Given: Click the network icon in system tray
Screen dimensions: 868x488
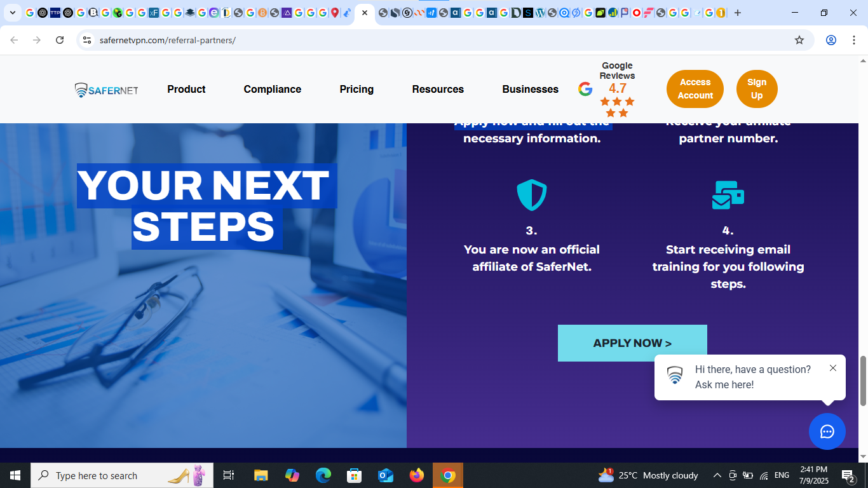Looking at the screenshot, I should 764,475.
